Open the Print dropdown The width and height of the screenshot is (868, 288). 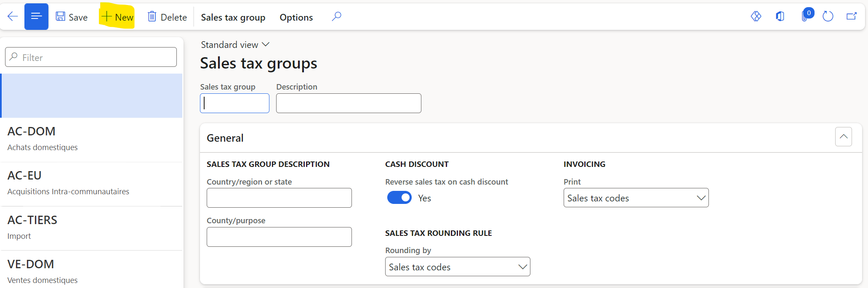pyautogui.click(x=636, y=198)
